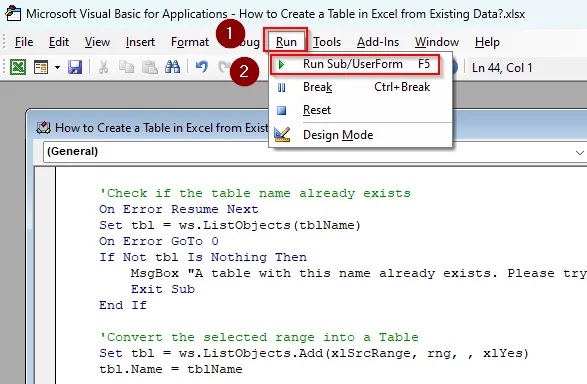The width and height of the screenshot is (587, 384).
Task: Click the tbl.Name = tblName line
Action: coord(171,369)
